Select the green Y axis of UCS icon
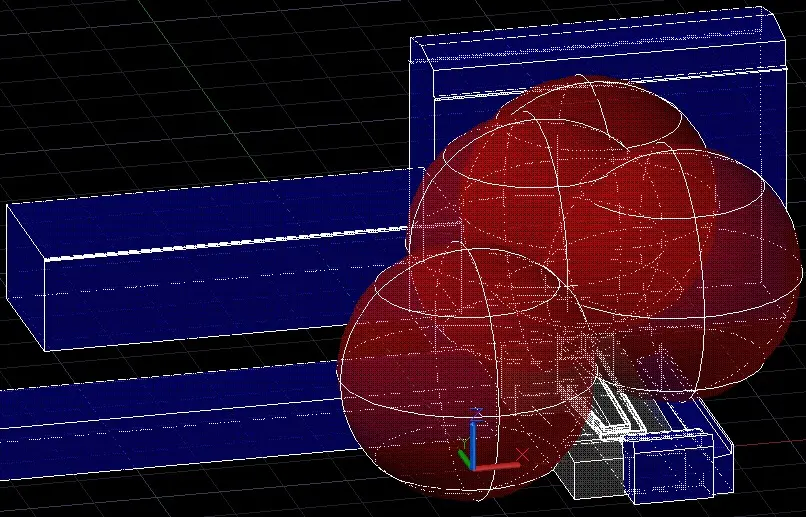Image resolution: width=806 pixels, height=517 pixels. pos(464,458)
